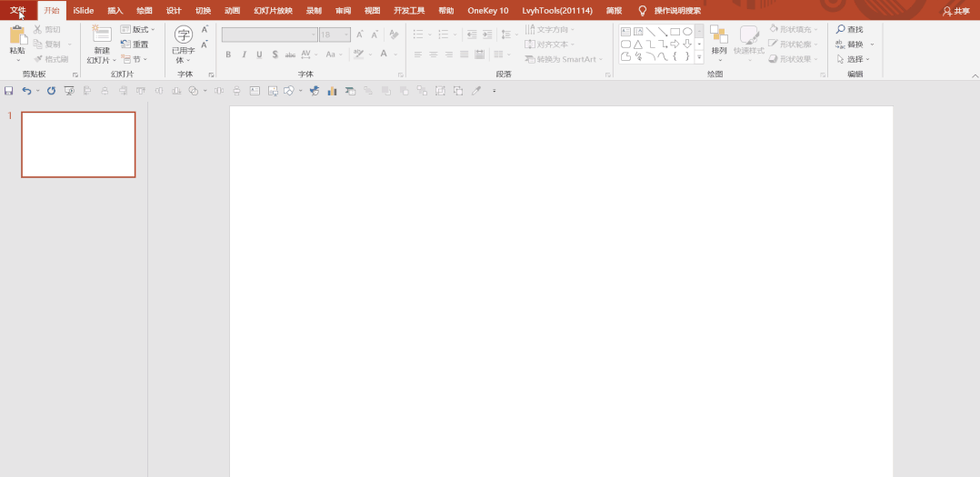Click the eyedropper icon in quick access toolbar
Image resolution: width=980 pixels, height=477 pixels.
(475, 91)
